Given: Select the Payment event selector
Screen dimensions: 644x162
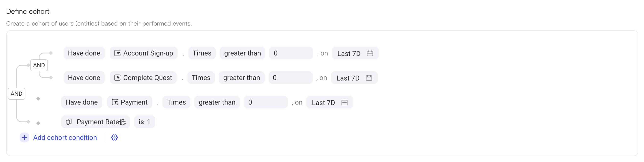Looking at the screenshot, I should point(129,102).
